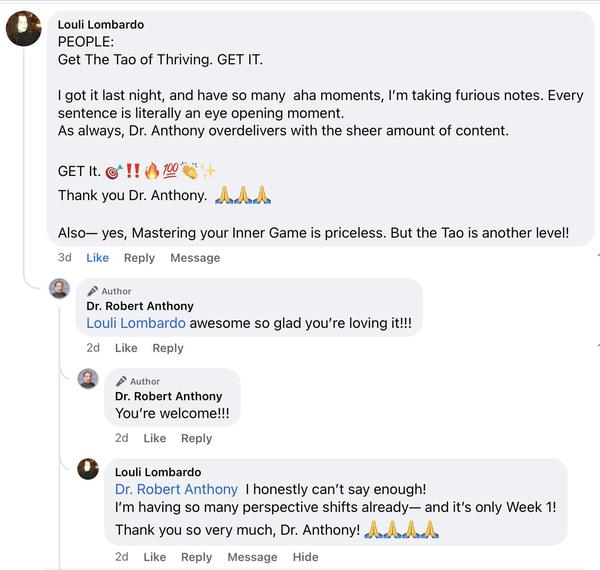Click the 3d timestamp on top comment
The width and height of the screenshot is (600, 570).
coord(64,258)
